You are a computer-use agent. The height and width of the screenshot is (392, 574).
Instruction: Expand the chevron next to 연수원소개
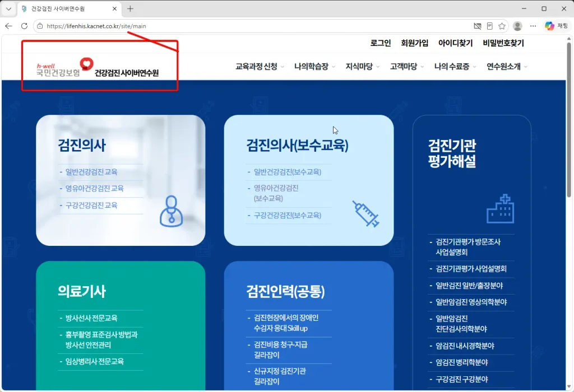point(526,67)
